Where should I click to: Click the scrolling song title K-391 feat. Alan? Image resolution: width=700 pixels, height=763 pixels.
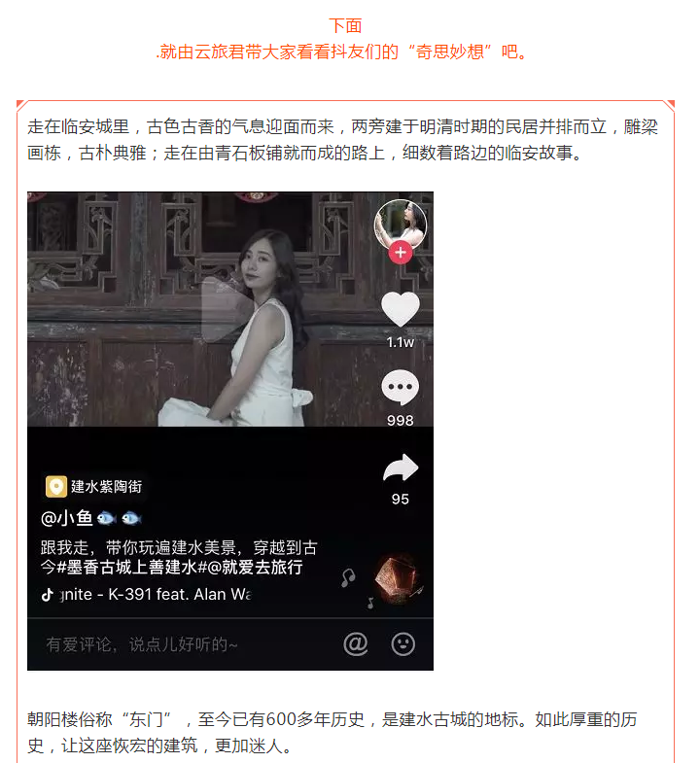pyautogui.click(x=156, y=594)
